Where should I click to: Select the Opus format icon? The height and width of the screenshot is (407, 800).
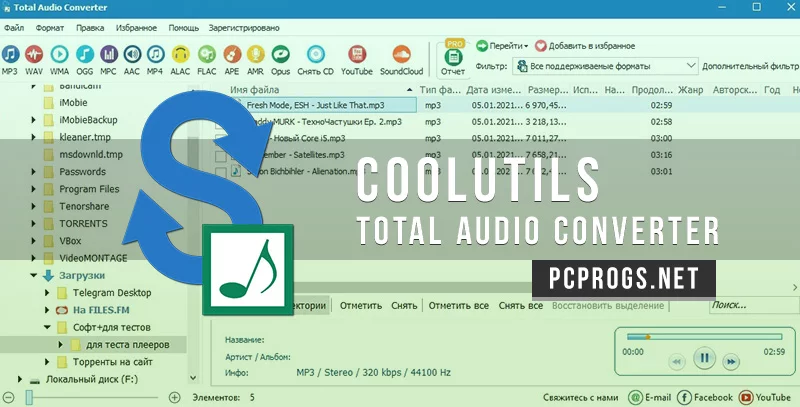280,60
